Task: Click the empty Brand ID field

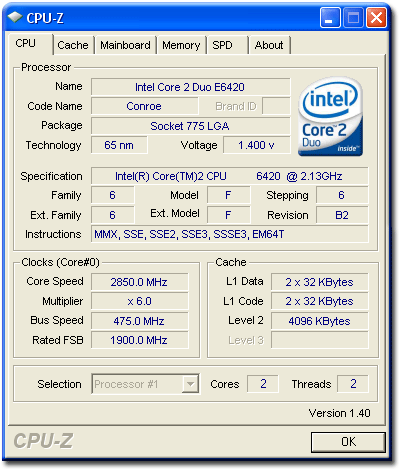Action: coord(276,106)
